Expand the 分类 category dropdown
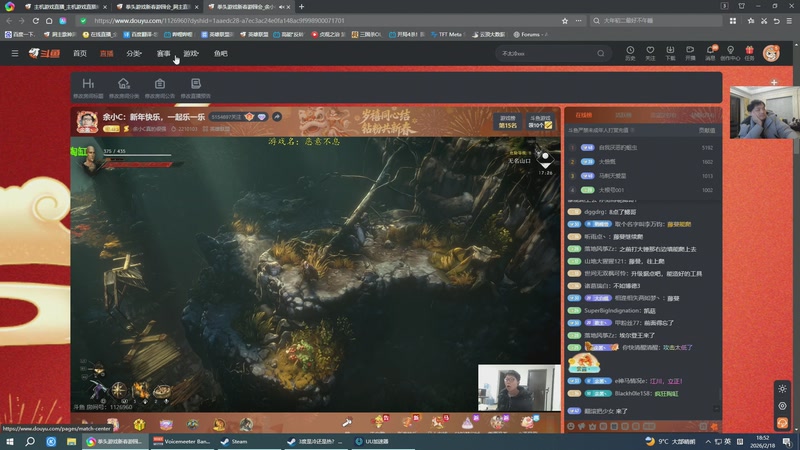The width and height of the screenshot is (800, 450). tap(134, 53)
